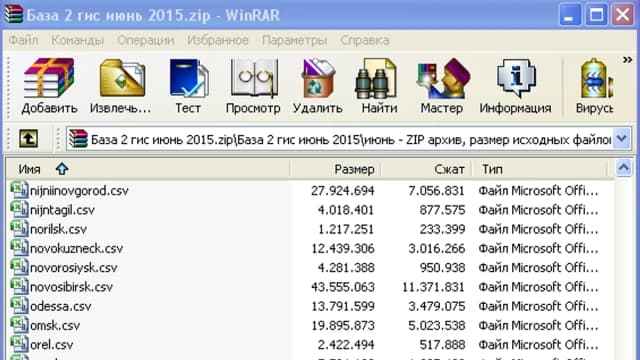Viewport: 640px width, 360px height.
Task: Click size value 13.791.599
Action: pos(342,306)
